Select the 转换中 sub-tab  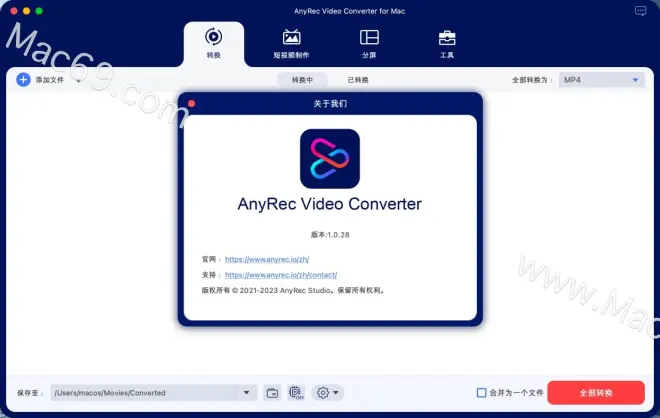302,80
